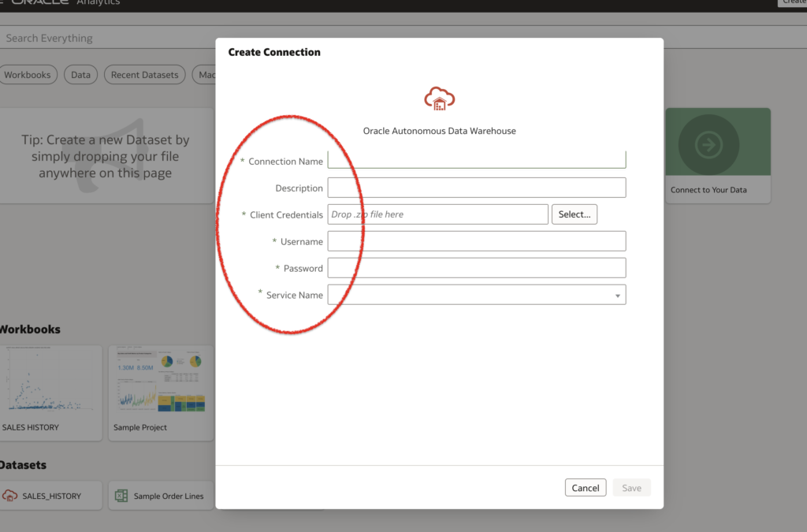Click the Sample Order Lines spreadsheet icon
This screenshot has width=807, height=532.
[121, 496]
